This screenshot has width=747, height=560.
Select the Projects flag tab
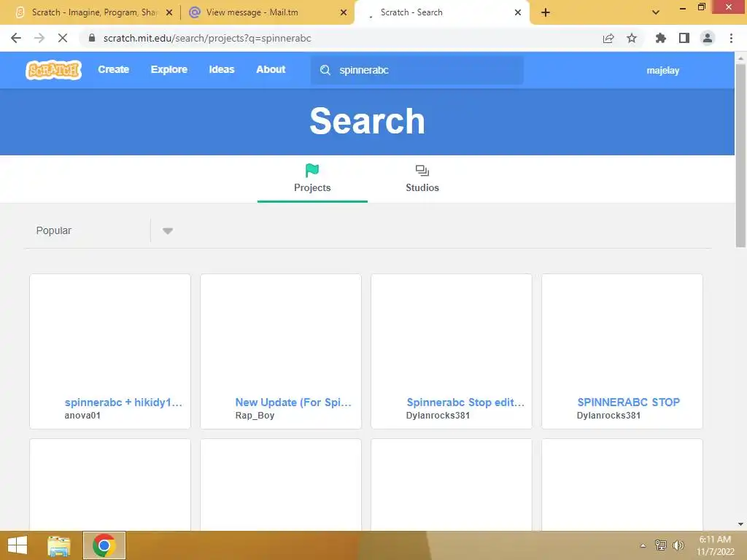312,179
